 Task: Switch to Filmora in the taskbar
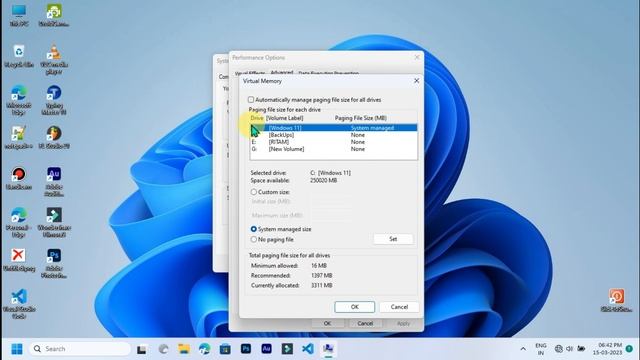coord(287,349)
